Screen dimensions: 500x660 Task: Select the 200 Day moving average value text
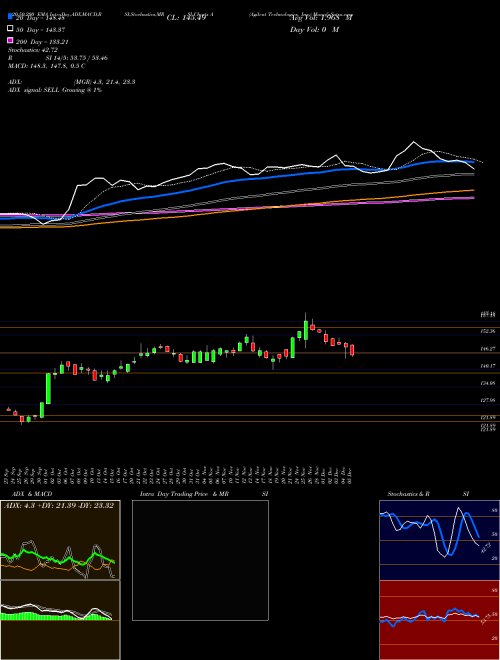tap(43, 42)
